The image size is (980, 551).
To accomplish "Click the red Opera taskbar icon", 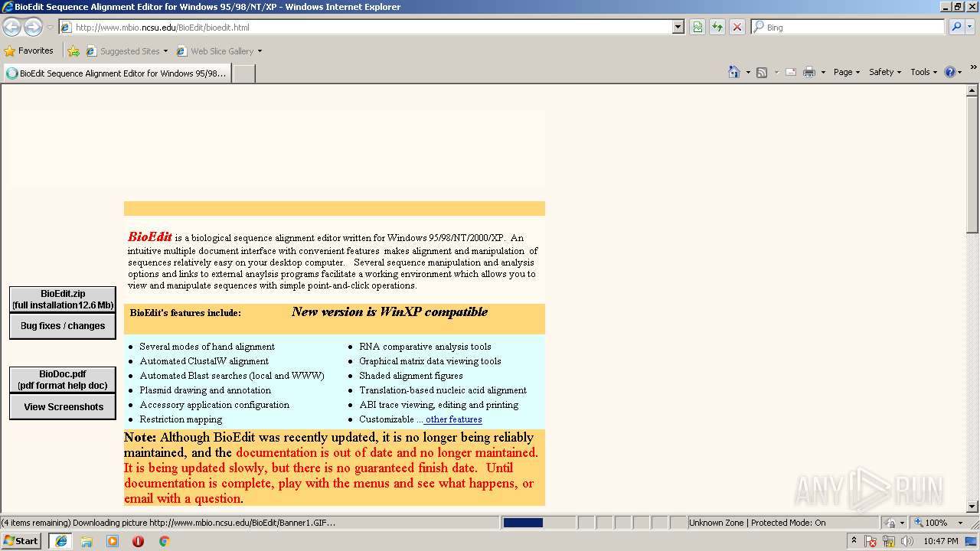I will (138, 541).
